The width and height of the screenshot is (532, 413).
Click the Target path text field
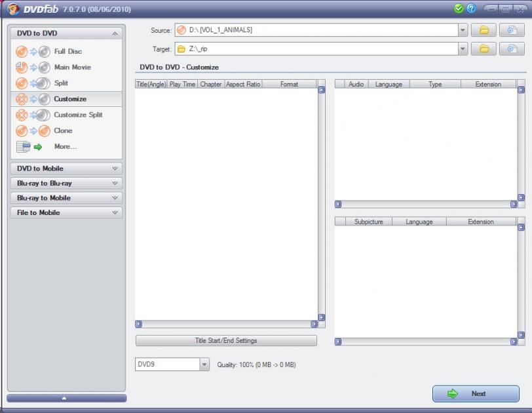click(316, 49)
